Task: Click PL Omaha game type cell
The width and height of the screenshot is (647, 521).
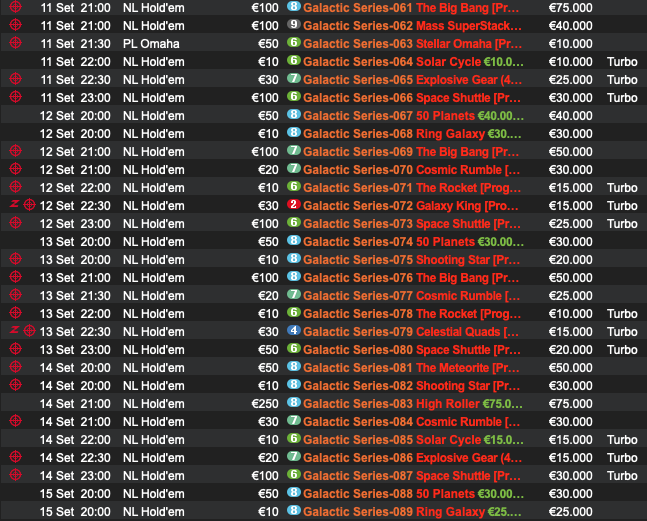Action: pos(151,44)
